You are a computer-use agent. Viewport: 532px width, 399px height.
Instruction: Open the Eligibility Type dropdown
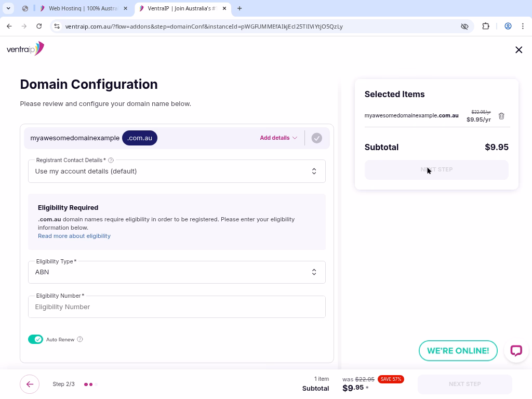[177, 272]
